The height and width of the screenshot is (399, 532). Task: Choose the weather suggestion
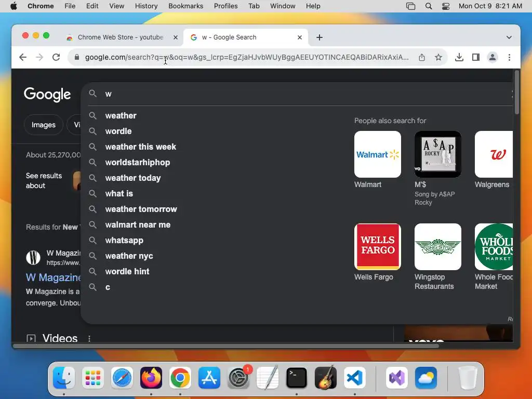point(121,116)
